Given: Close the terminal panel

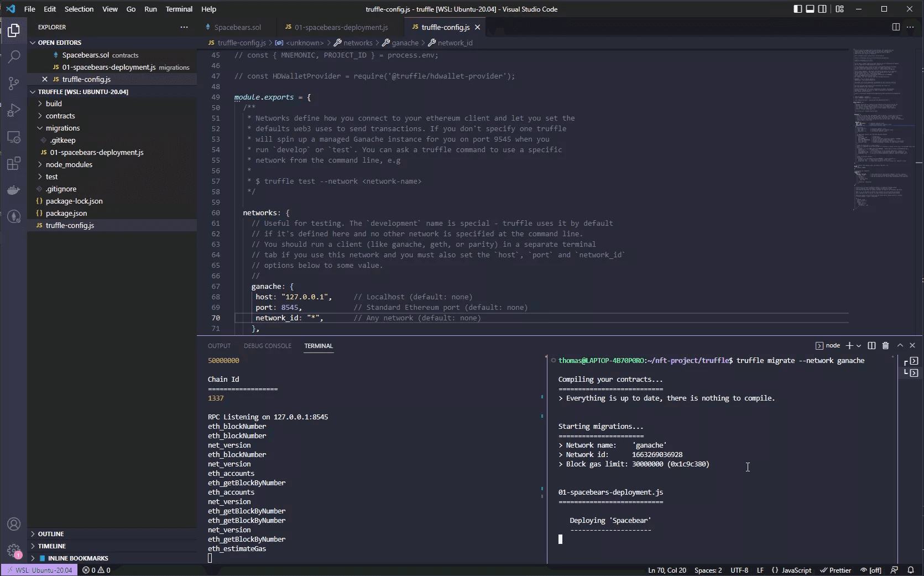Looking at the screenshot, I should click(912, 345).
